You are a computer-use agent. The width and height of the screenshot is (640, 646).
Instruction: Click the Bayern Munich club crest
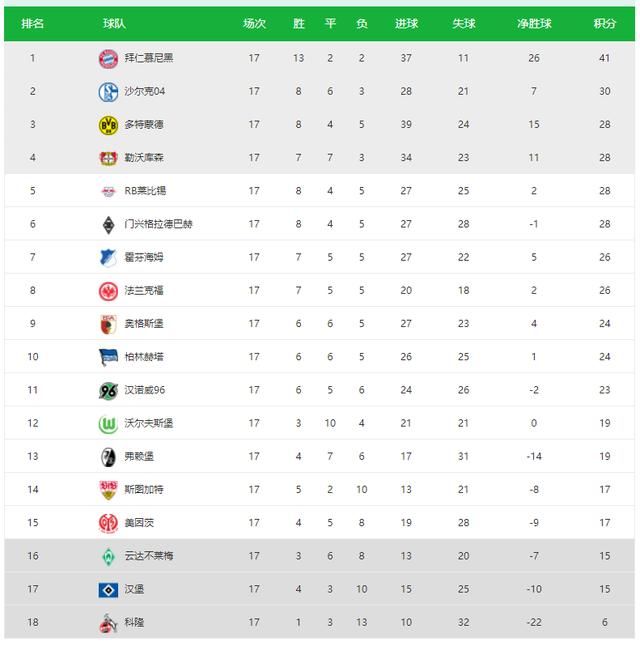point(108,58)
